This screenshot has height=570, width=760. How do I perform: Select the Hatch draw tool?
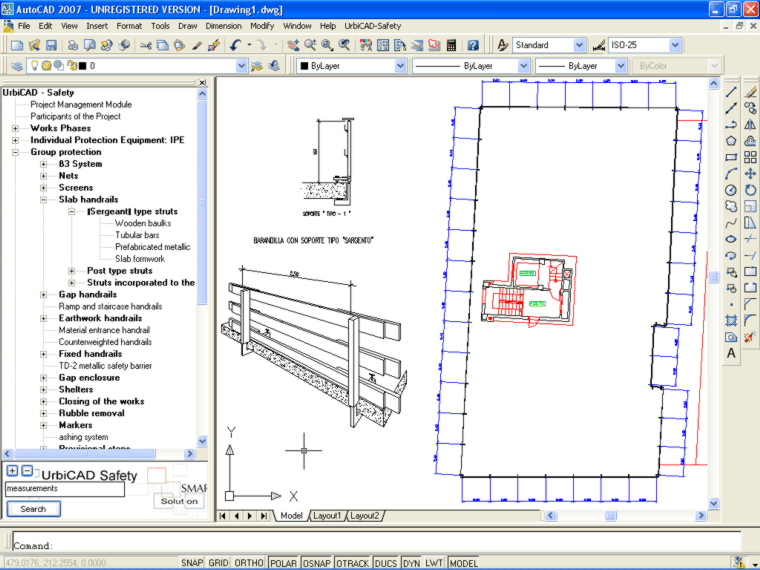pyautogui.click(x=731, y=321)
